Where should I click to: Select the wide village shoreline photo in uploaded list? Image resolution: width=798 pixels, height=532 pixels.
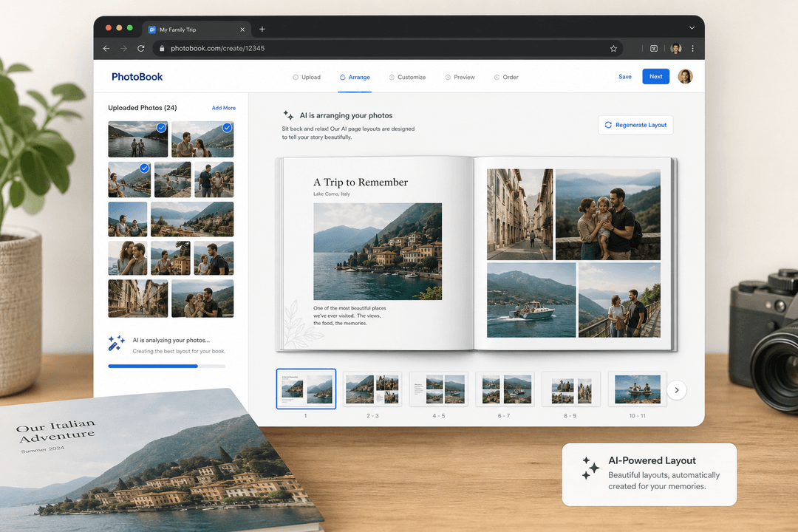192,219
